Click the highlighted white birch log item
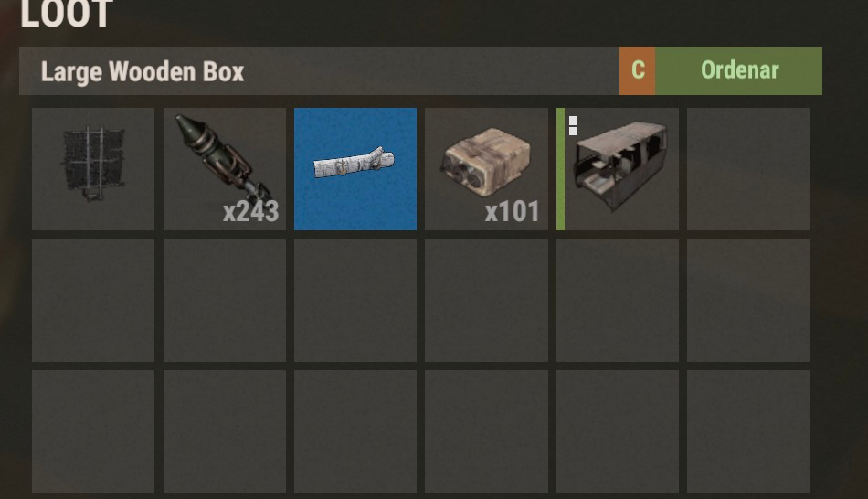This screenshot has height=499, width=868. point(355,169)
